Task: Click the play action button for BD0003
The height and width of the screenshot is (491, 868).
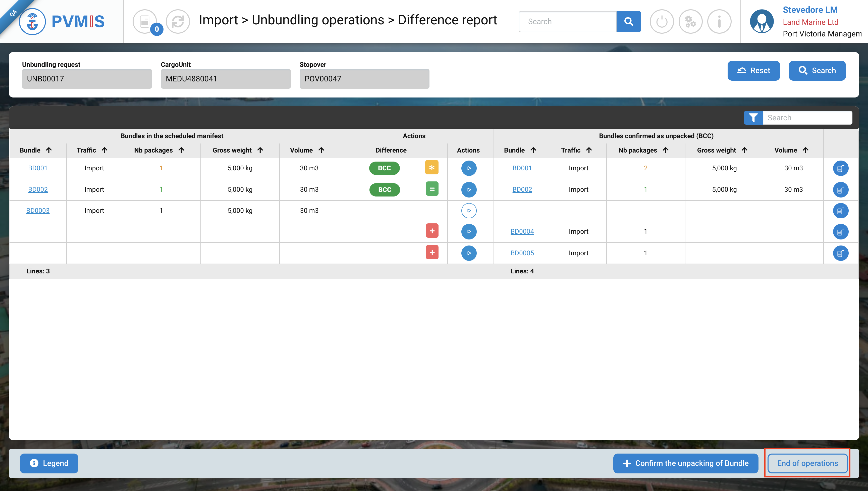Action: [469, 210]
